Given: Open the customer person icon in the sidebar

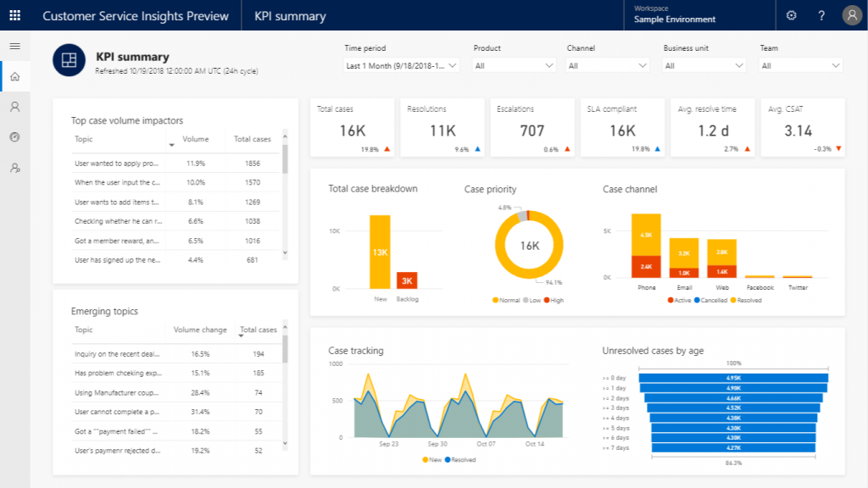Looking at the screenshot, I should 14,106.
